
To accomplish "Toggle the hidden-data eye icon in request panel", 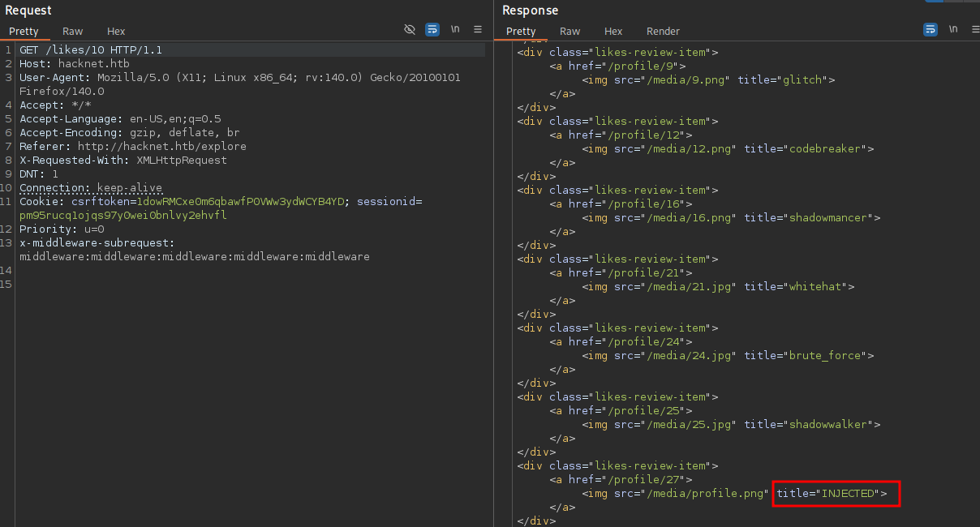I will 410,29.
